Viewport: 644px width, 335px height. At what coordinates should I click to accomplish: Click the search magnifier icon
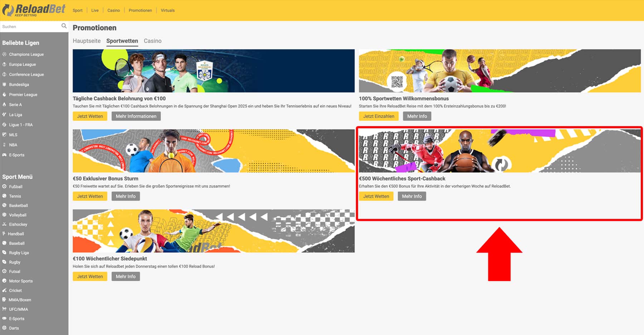point(64,26)
